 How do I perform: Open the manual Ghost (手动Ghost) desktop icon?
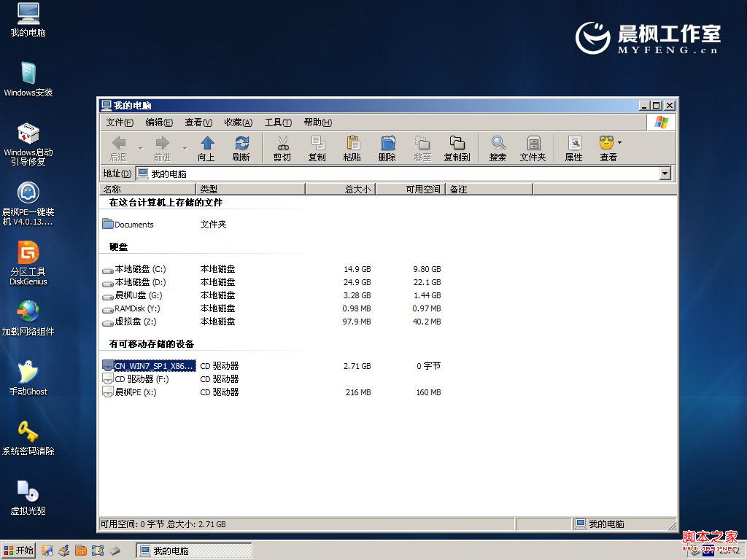pyautogui.click(x=28, y=373)
